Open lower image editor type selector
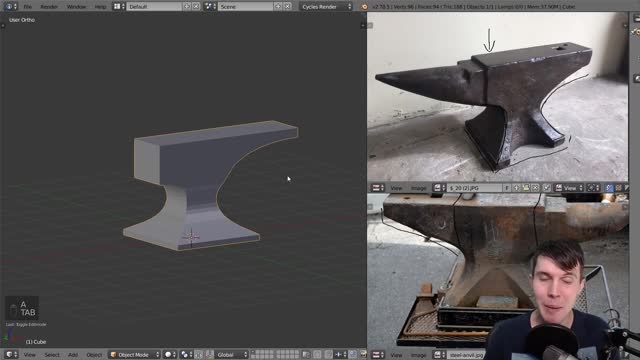This screenshot has width=640, height=360. 378,355
